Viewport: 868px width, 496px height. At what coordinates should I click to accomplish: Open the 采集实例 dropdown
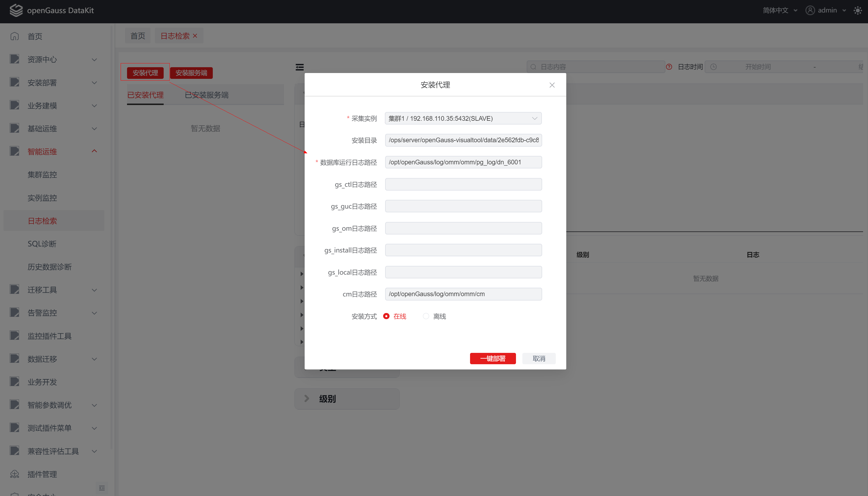point(463,119)
